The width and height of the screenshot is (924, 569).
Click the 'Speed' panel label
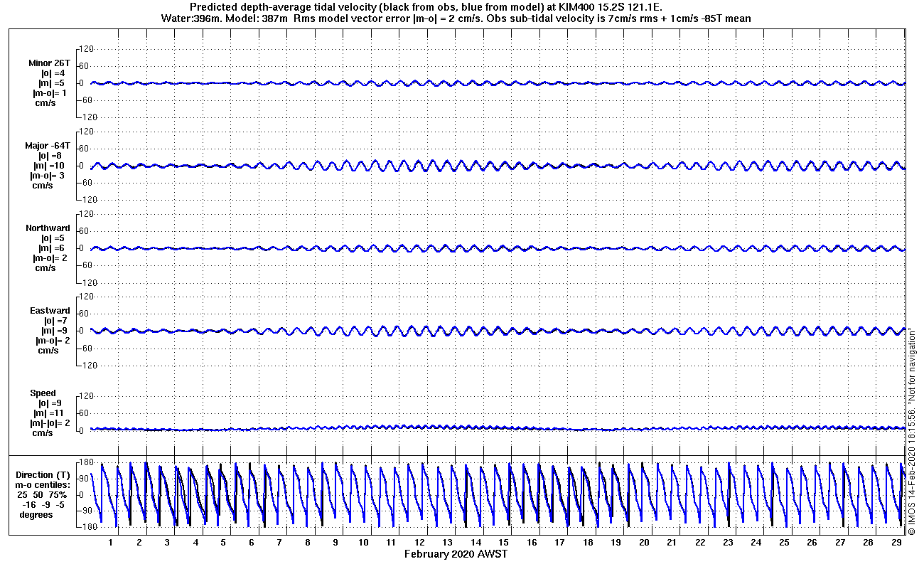pos(43,393)
